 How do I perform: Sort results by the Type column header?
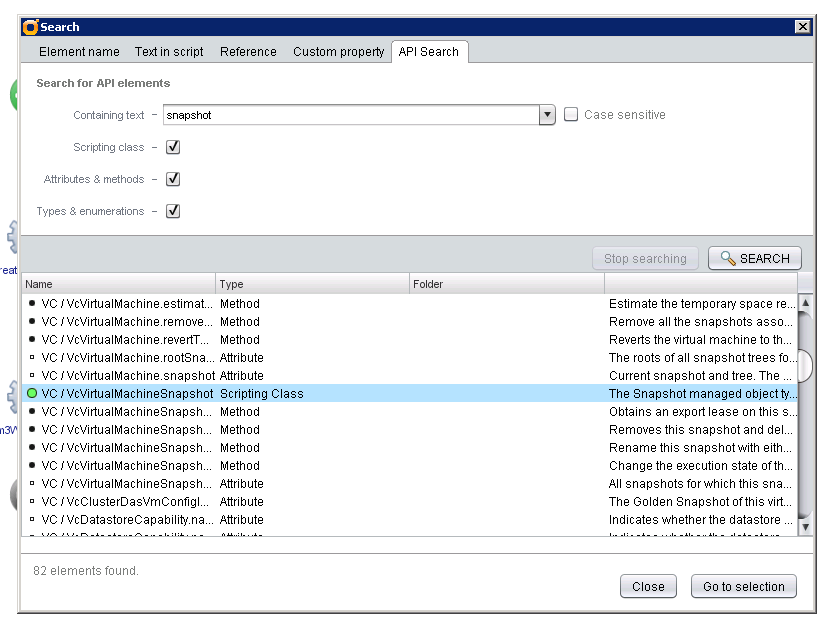(x=312, y=284)
